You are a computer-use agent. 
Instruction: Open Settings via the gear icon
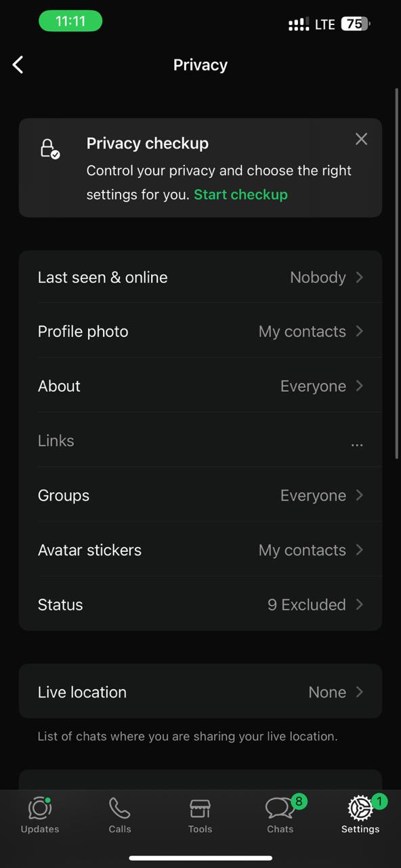[x=359, y=808]
